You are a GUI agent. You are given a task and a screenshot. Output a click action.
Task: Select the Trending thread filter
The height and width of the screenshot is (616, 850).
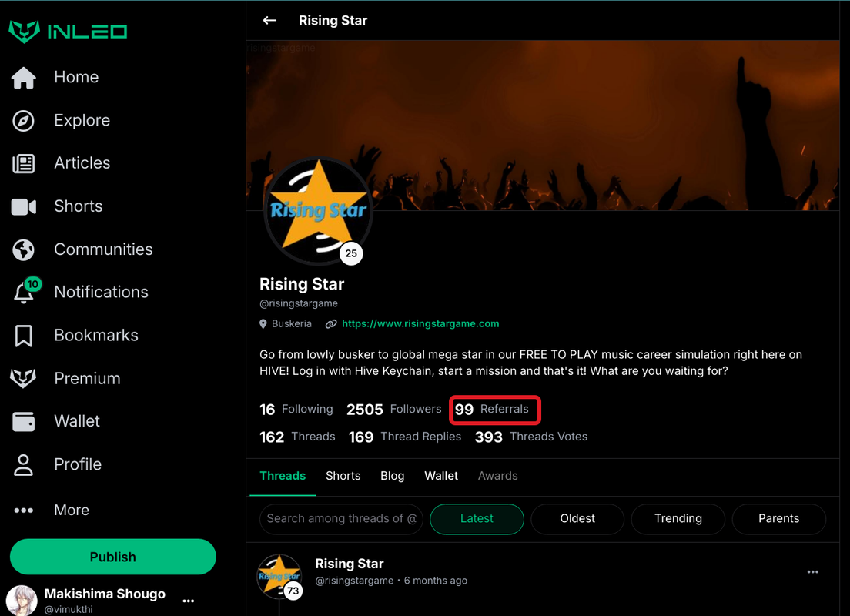pos(678,519)
